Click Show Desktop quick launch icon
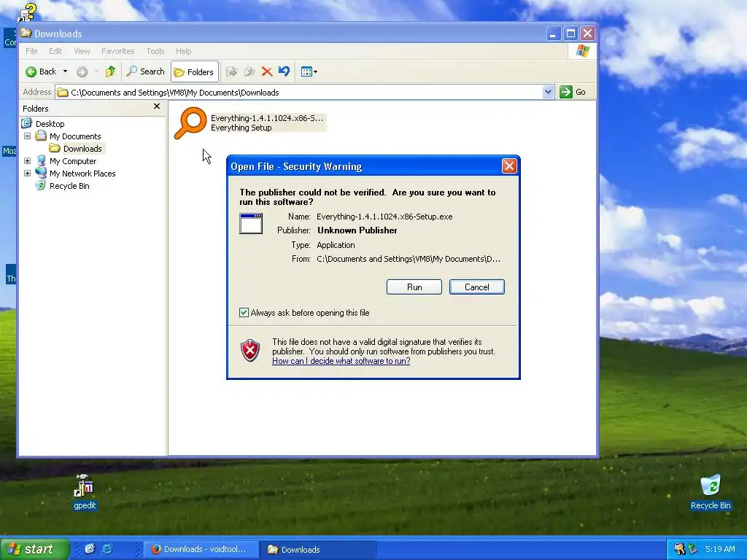The image size is (747, 560). coord(90,549)
